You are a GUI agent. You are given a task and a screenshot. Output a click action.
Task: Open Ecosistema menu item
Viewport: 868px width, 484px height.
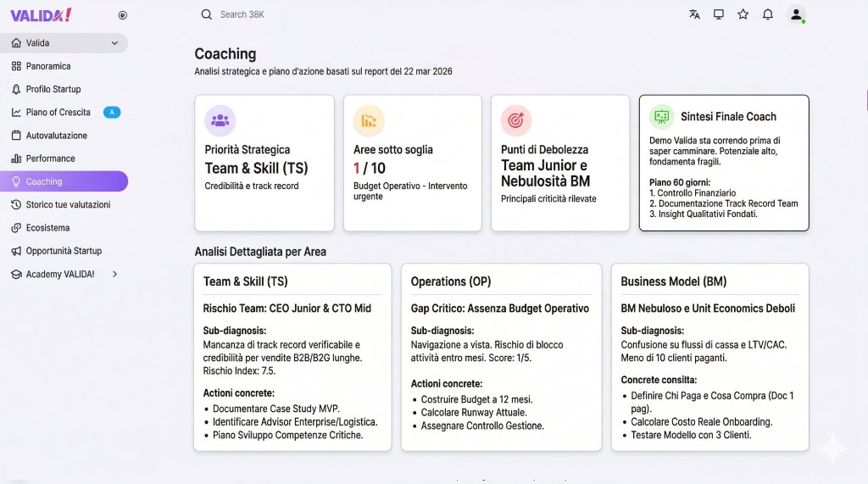pos(64,228)
